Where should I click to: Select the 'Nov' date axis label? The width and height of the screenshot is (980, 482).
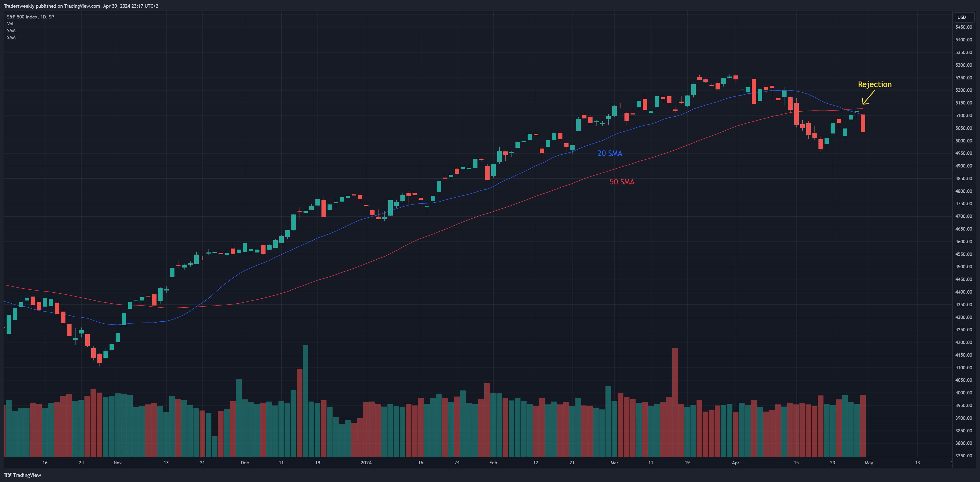point(117,463)
